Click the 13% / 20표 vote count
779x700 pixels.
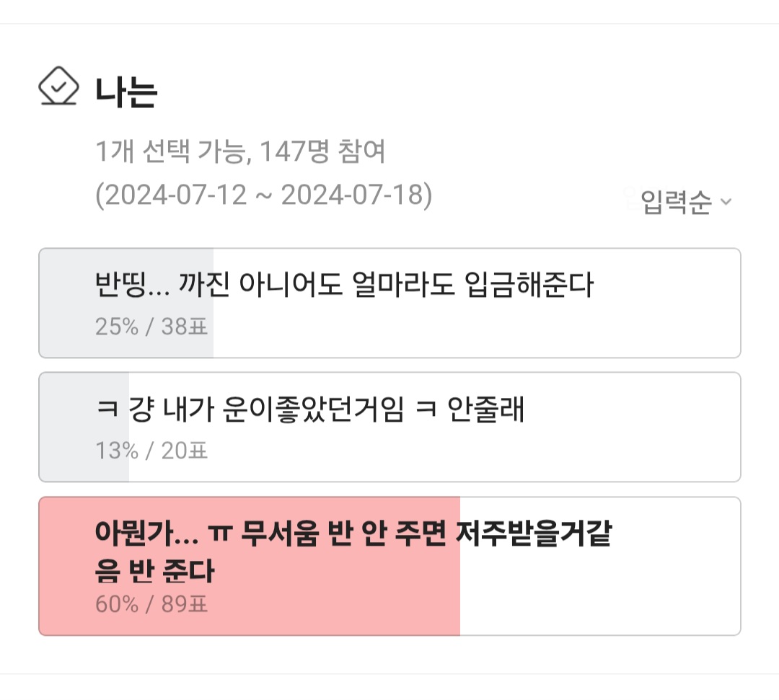(151, 451)
